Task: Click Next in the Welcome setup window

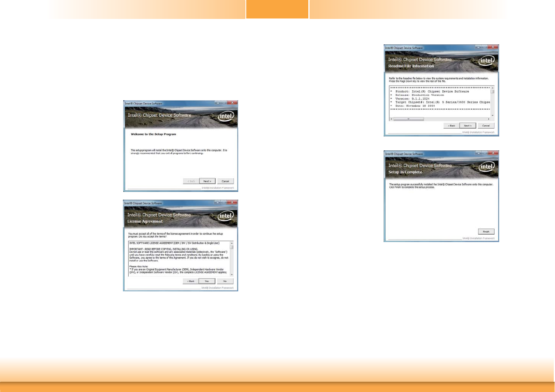Action: 207,181
